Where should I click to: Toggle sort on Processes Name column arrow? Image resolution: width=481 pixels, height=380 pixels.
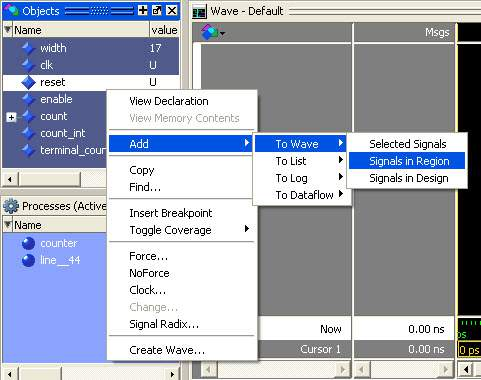click(8, 225)
